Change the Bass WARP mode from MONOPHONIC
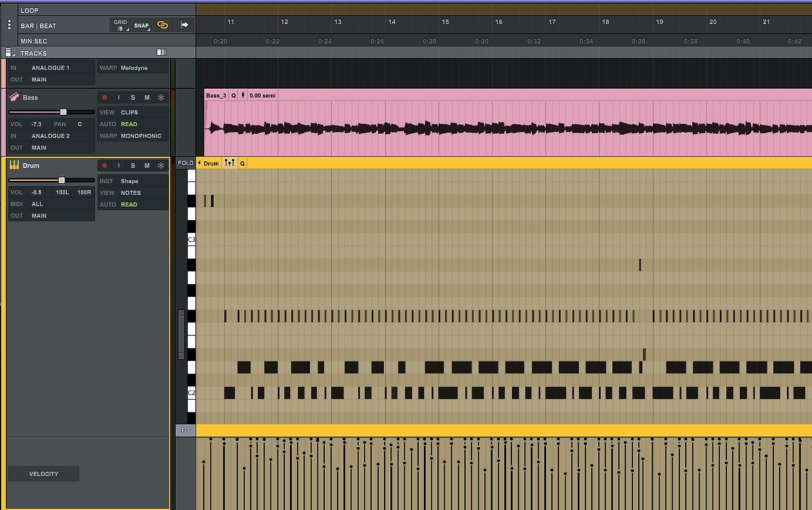 point(133,136)
